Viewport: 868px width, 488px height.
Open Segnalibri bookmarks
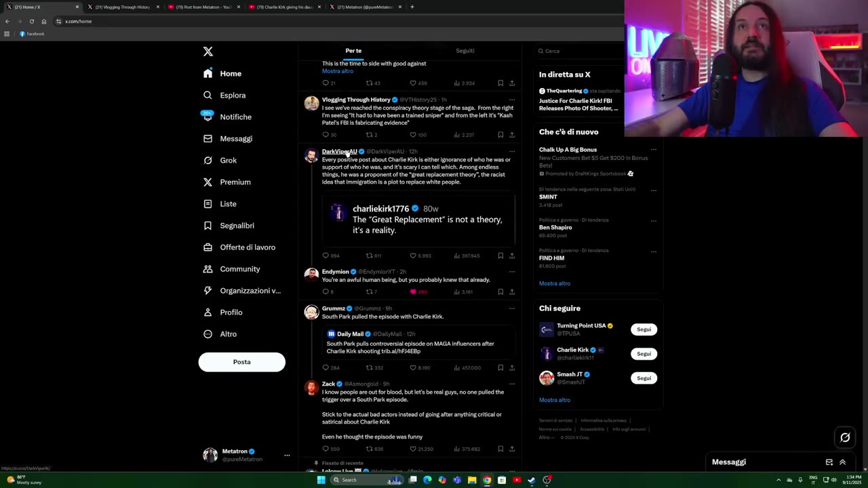click(x=229, y=225)
